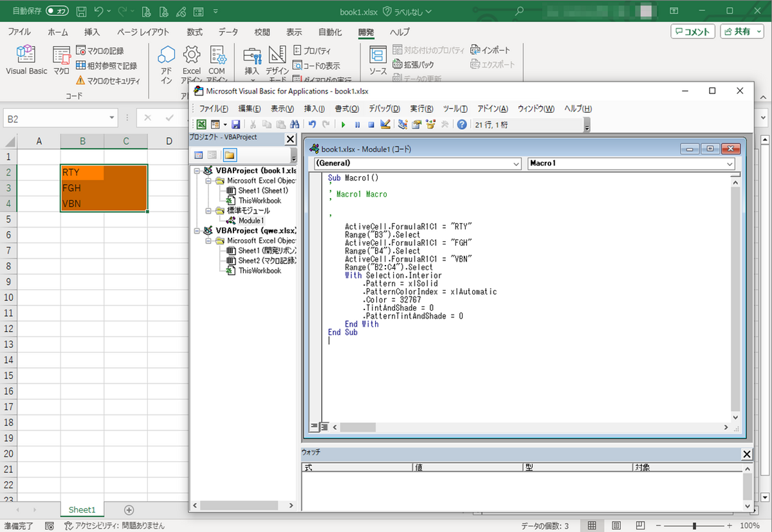The image size is (772, 532).
Task: Open VBA Help question mark icon
Action: tap(461, 124)
